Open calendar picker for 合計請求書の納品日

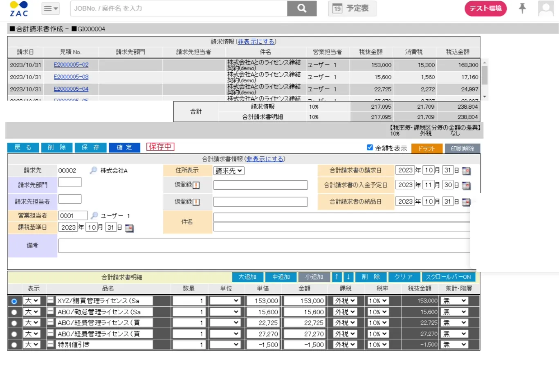(x=466, y=202)
